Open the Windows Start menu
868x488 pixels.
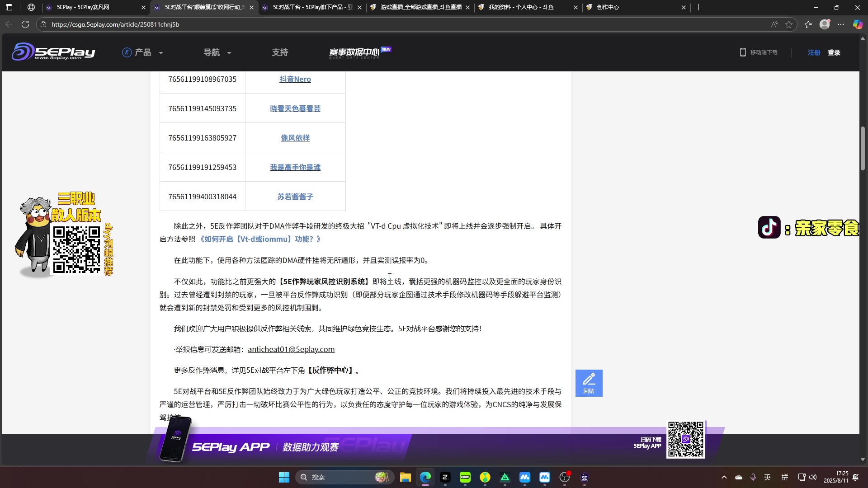pos(284,477)
